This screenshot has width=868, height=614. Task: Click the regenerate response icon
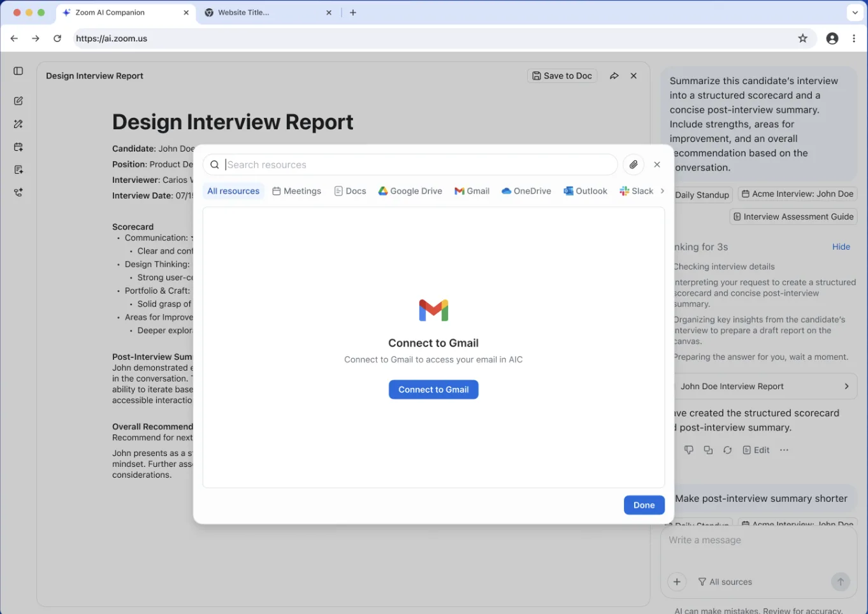tap(727, 450)
